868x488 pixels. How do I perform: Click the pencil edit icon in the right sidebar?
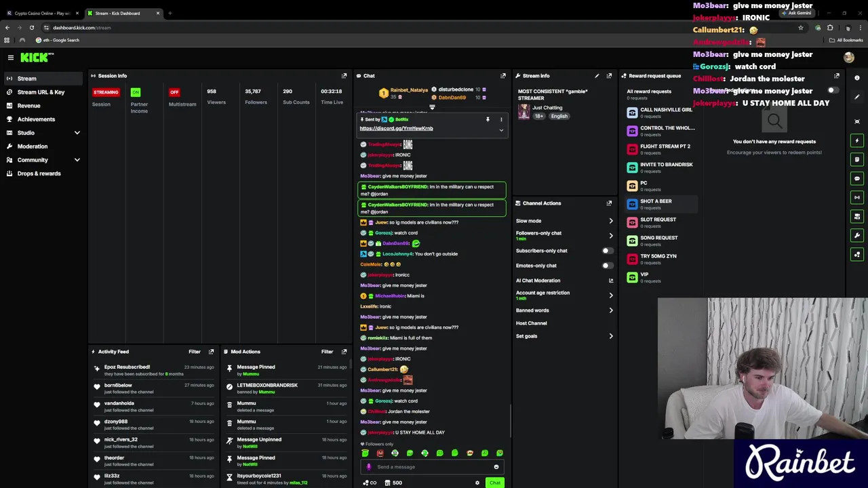point(857,97)
